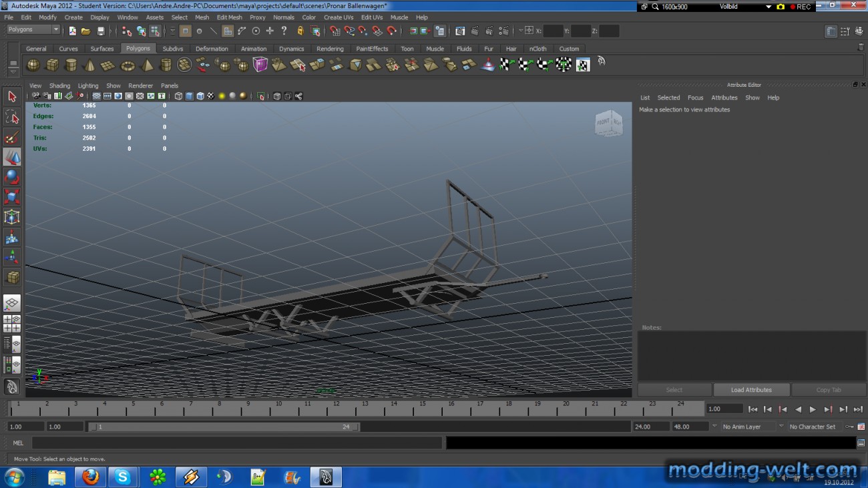
Task: Expand the selection mask menu arrow
Action: click(172, 31)
